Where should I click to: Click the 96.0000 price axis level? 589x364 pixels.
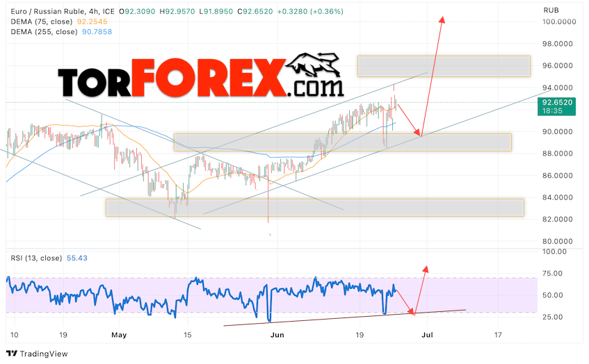pyautogui.click(x=558, y=66)
